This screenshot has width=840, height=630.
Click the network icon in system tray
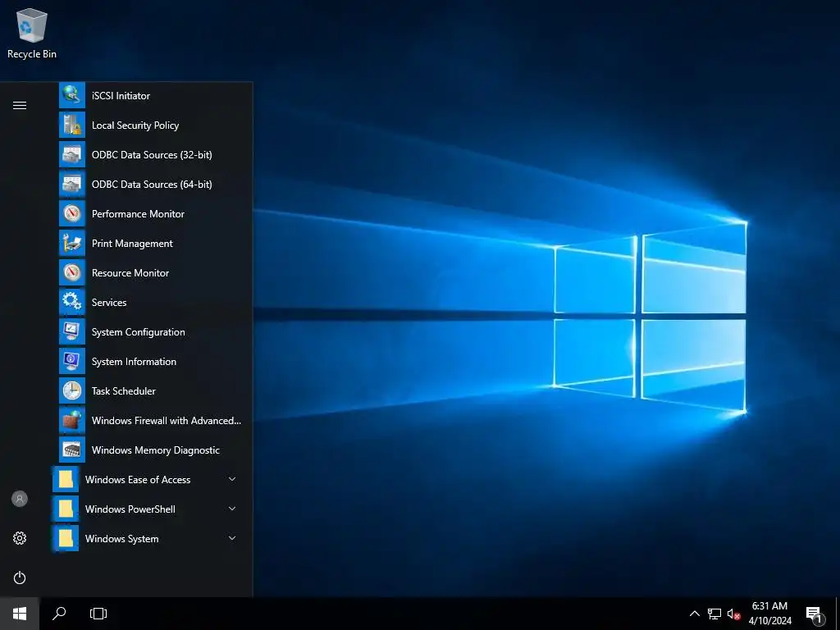pos(714,614)
